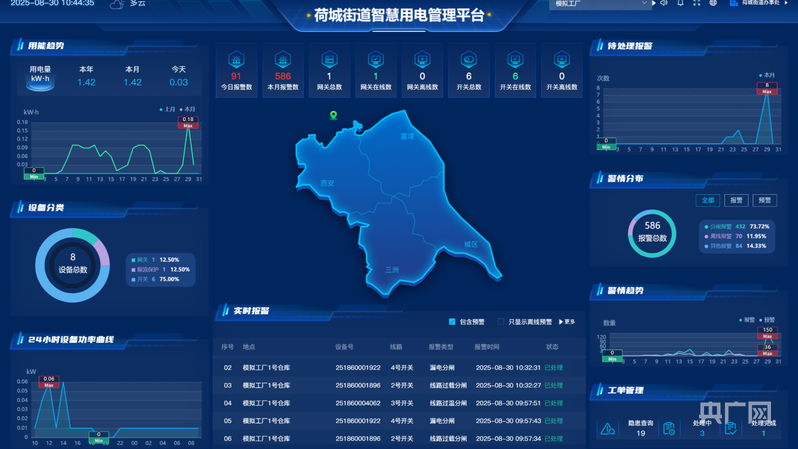The image size is (798, 449).
Task: Click the 开关总数 switch icon
Action: click(469, 60)
